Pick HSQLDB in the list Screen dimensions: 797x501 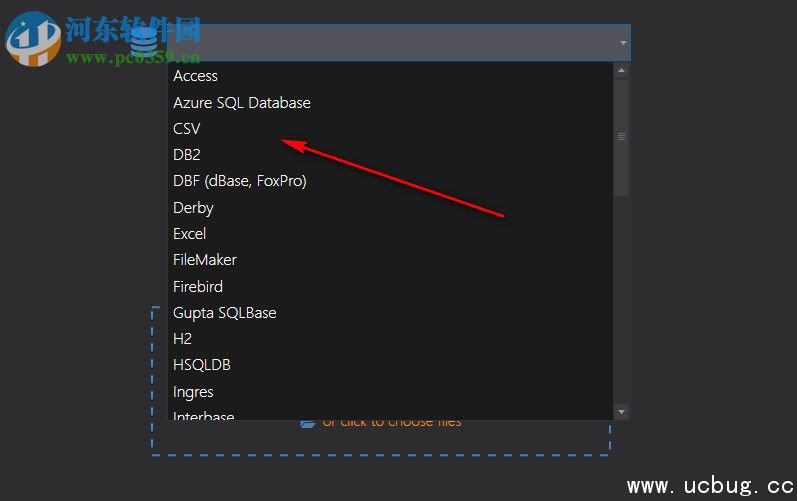pyautogui.click(x=201, y=365)
